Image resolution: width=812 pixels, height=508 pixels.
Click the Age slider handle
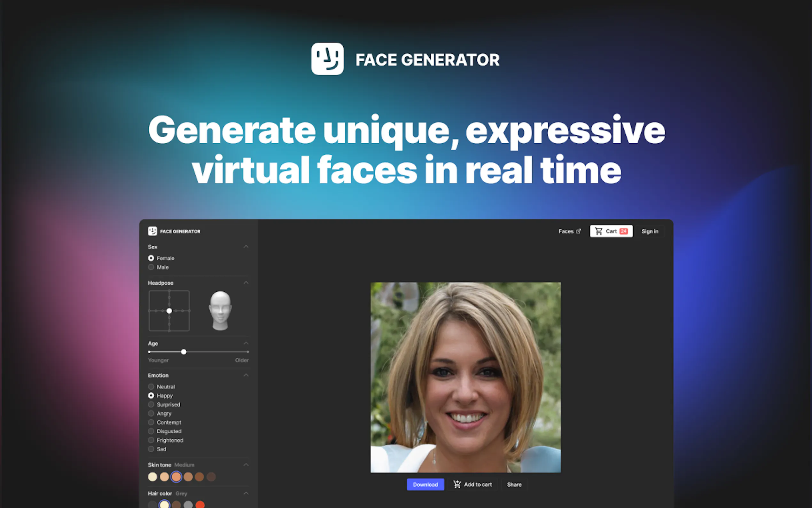click(183, 352)
